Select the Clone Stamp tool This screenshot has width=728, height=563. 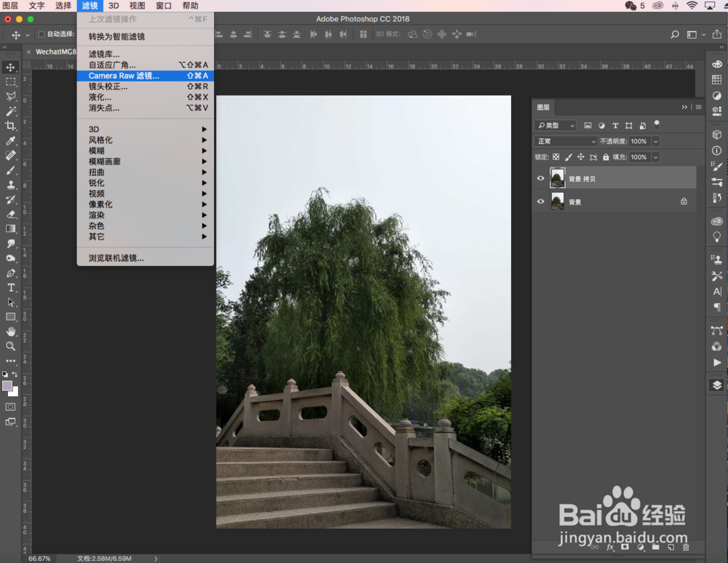10,184
